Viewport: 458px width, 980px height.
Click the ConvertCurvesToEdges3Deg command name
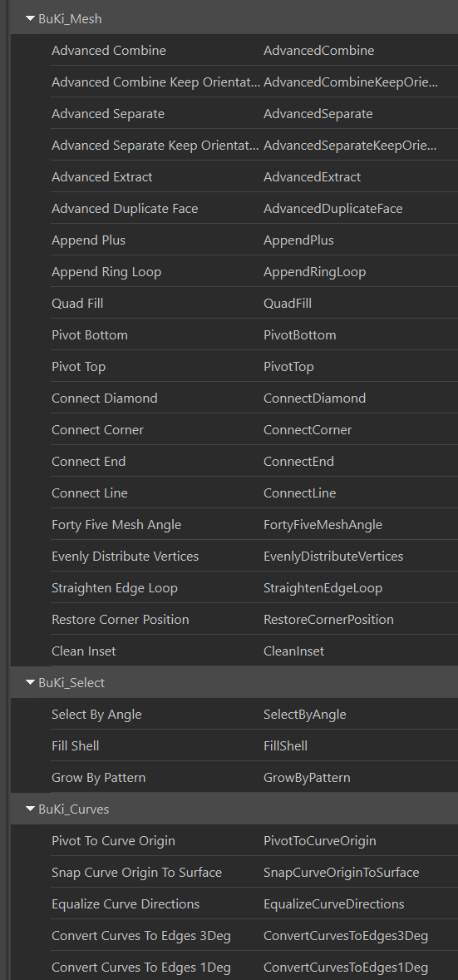coord(346,936)
